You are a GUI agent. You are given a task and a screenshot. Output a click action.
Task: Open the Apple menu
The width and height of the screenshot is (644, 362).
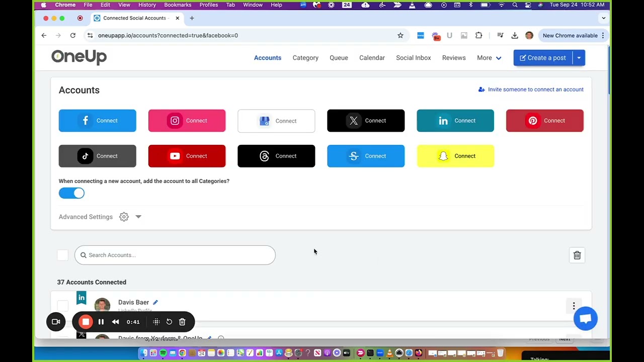click(x=44, y=5)
